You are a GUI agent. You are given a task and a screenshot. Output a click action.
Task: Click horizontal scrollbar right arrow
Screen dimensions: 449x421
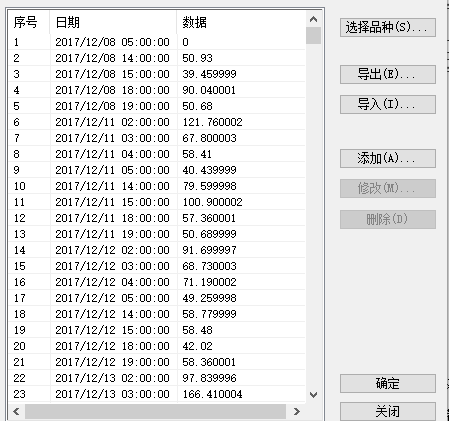coord(297,412)
